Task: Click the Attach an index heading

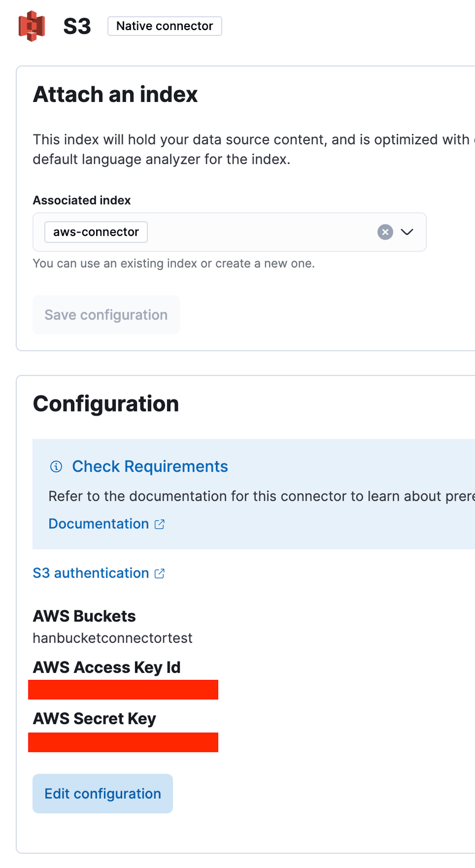Action: pyautogui.click(x=115, y=94)
